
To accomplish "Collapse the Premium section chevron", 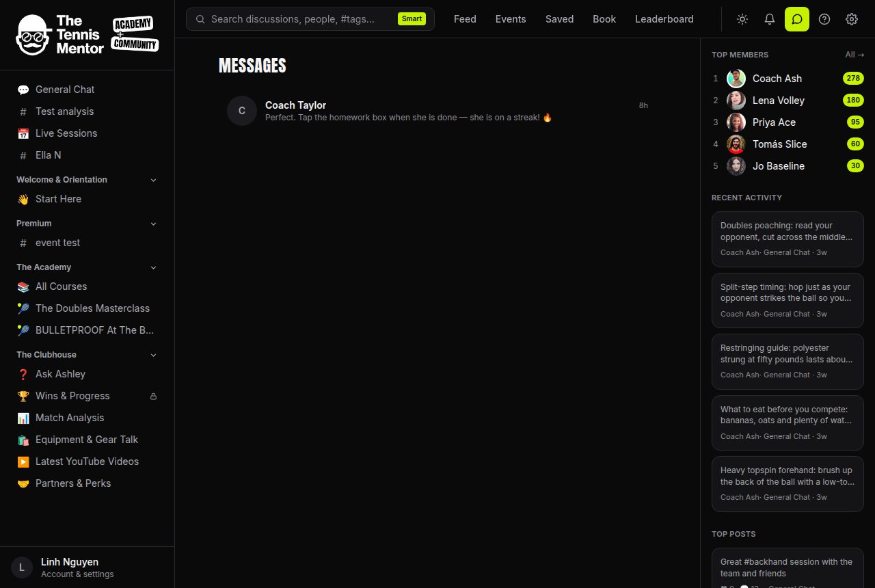I will (x=153, y=224).
